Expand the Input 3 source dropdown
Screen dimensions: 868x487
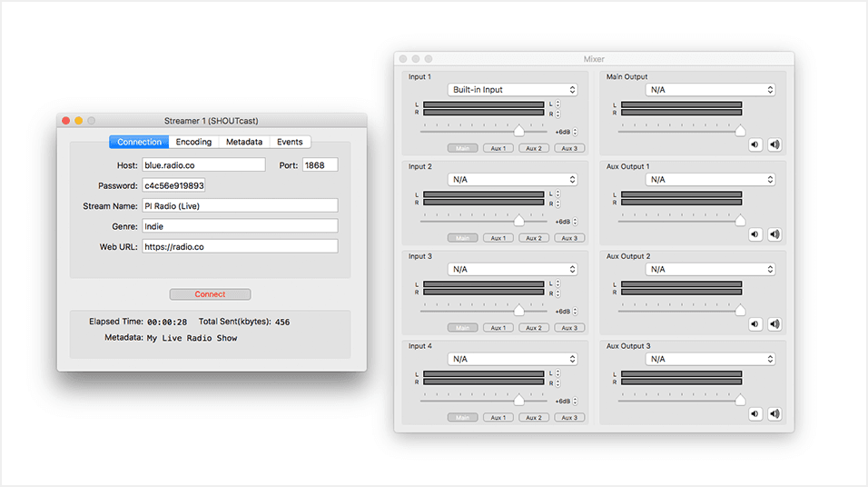pos(513,270)
